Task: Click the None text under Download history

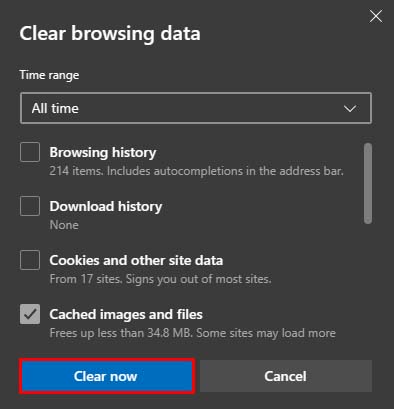Action: (64, 225)
